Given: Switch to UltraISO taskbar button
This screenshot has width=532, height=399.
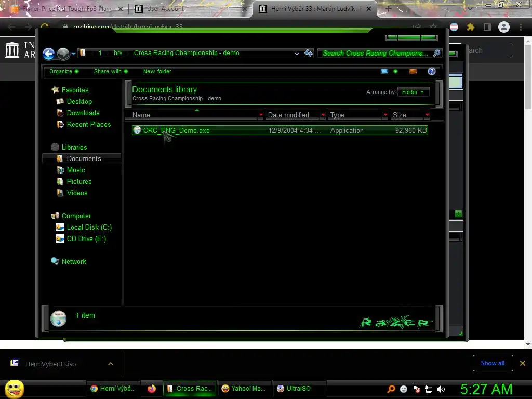Looking at the screenshot, I should 299,389.
